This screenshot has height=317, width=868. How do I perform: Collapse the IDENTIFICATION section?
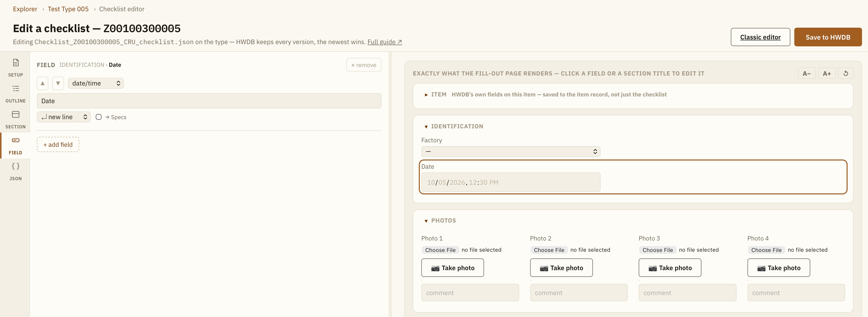click(x=426, y=126)
